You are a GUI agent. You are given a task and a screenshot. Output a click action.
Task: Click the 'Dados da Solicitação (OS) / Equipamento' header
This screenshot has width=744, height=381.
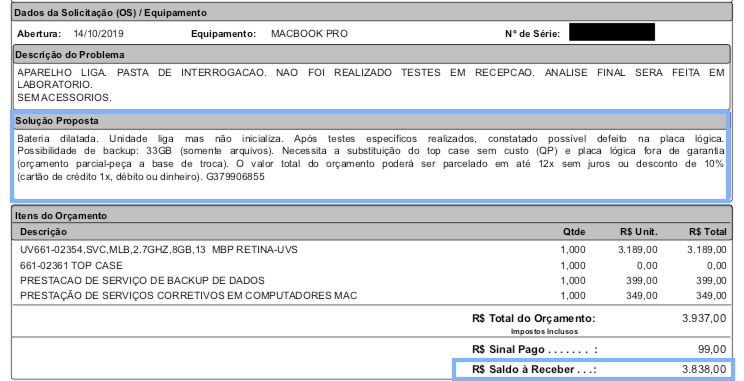pyautogui.click(x=372, y=13)
